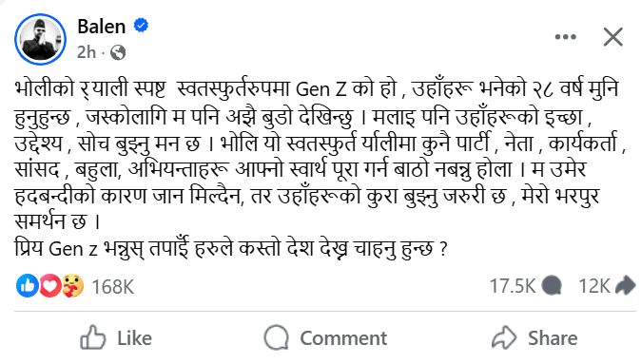Open the 2h post timestamp

[x=87, y=52]
